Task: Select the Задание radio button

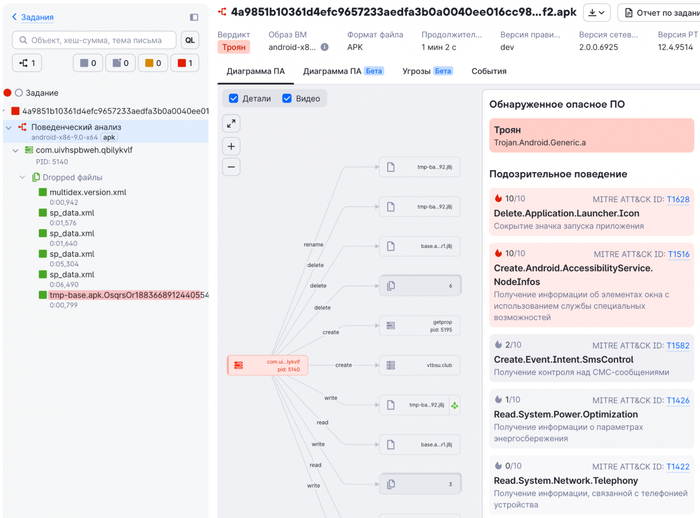Action: 19,93
